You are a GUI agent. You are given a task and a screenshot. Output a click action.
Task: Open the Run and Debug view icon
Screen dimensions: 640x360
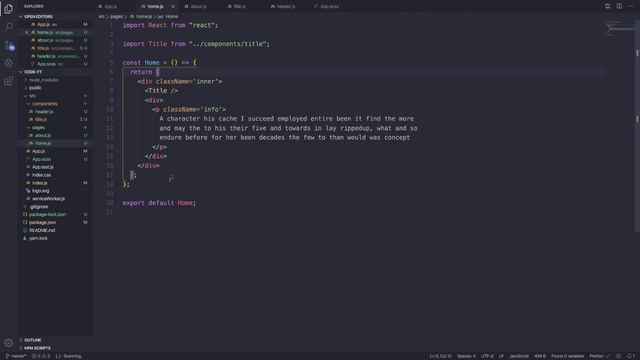9,63
